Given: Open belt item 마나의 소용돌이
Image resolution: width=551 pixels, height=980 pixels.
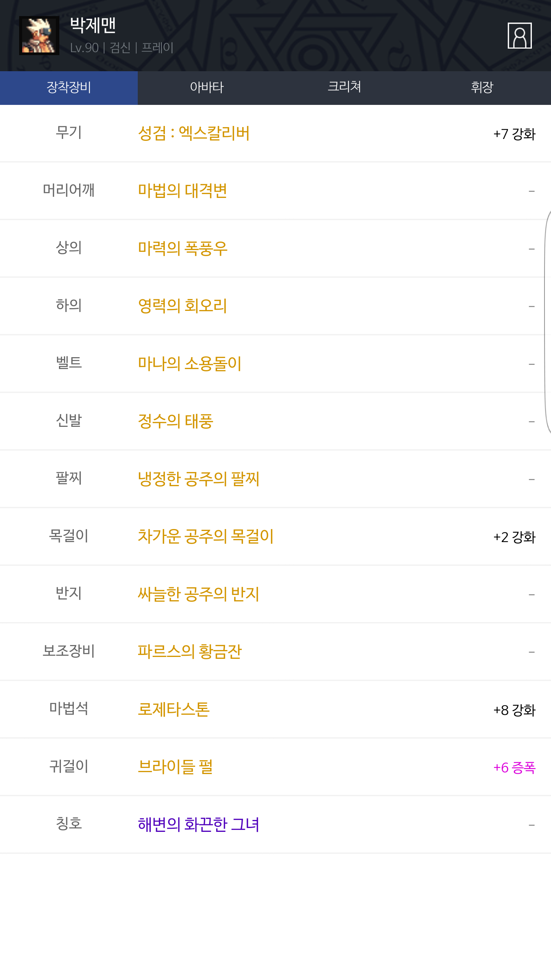Looking at the screenshot, I should 189,364.
